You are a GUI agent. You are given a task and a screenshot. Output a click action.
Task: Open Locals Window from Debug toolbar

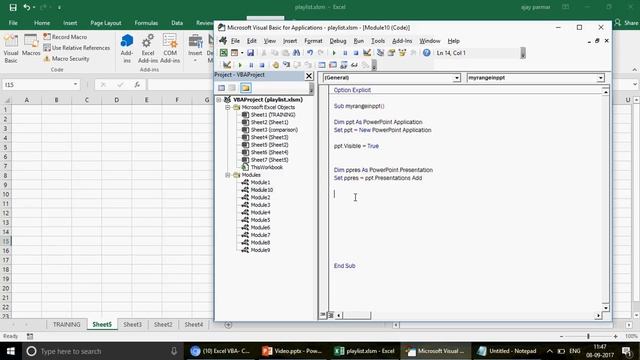322,65
